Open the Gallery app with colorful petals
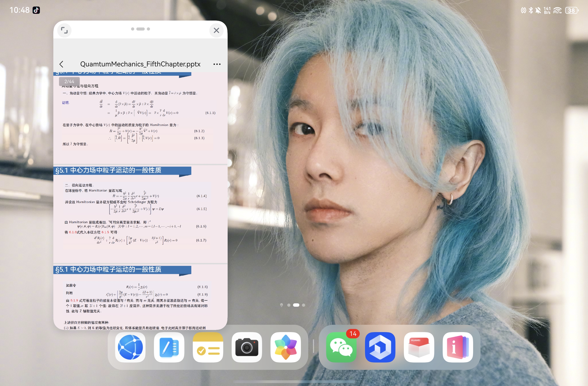 point(285,347)
